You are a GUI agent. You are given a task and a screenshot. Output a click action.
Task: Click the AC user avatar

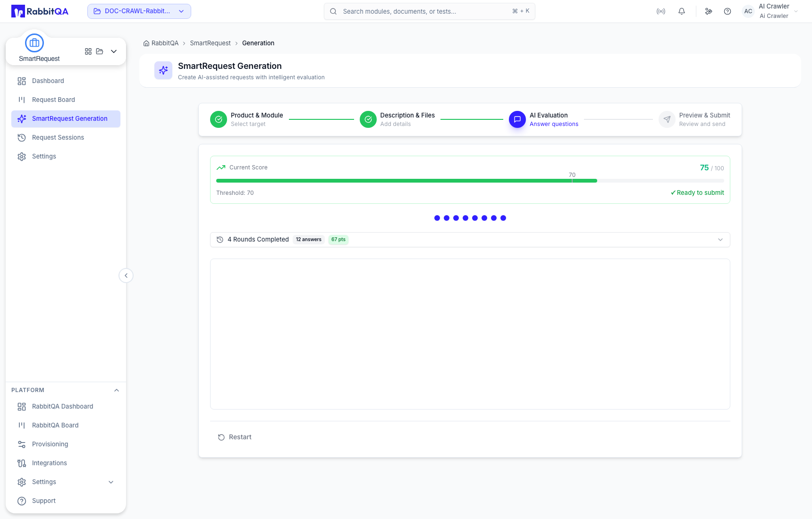[x=748, y=11]
